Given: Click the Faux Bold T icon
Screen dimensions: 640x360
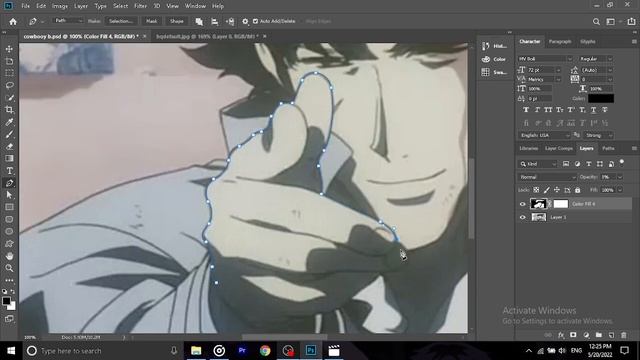Looking at the screenshot, I should point(526,110).
